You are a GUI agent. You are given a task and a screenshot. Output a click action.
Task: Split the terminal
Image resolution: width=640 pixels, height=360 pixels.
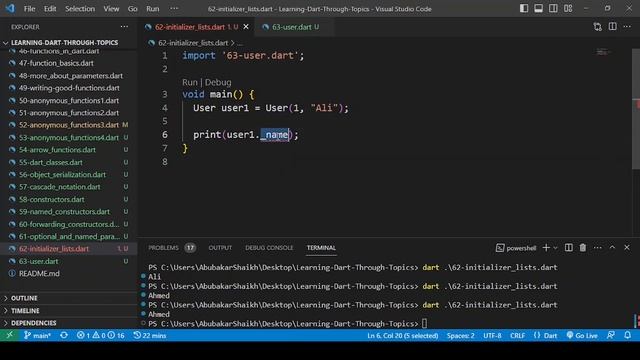(569, 248)
